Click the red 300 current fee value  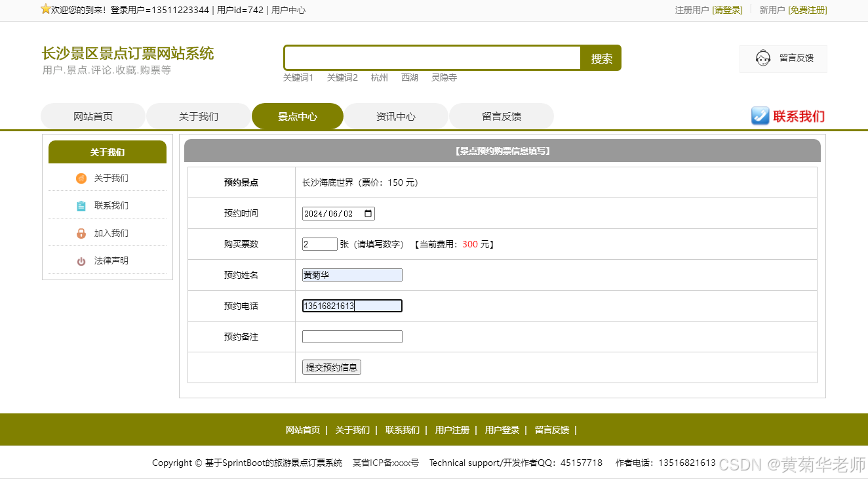click(470, 244)
